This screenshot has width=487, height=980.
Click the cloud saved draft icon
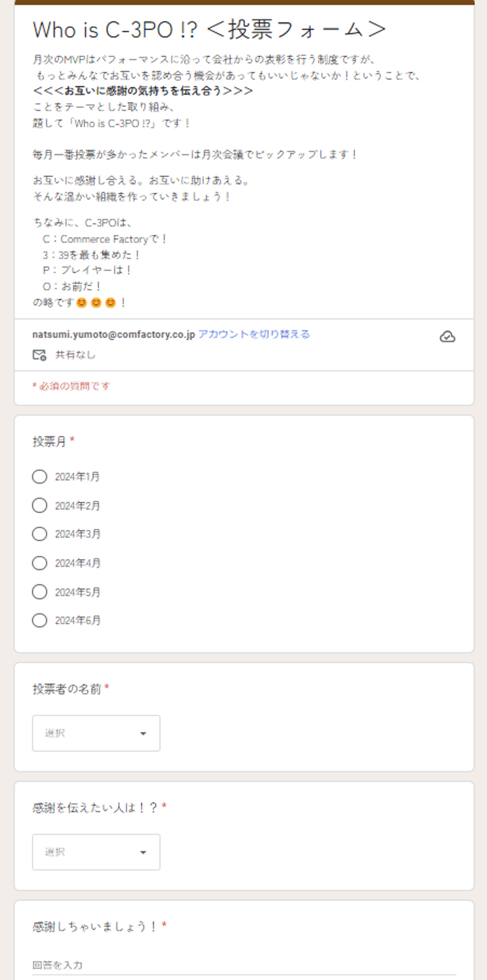tap(447, 337)
